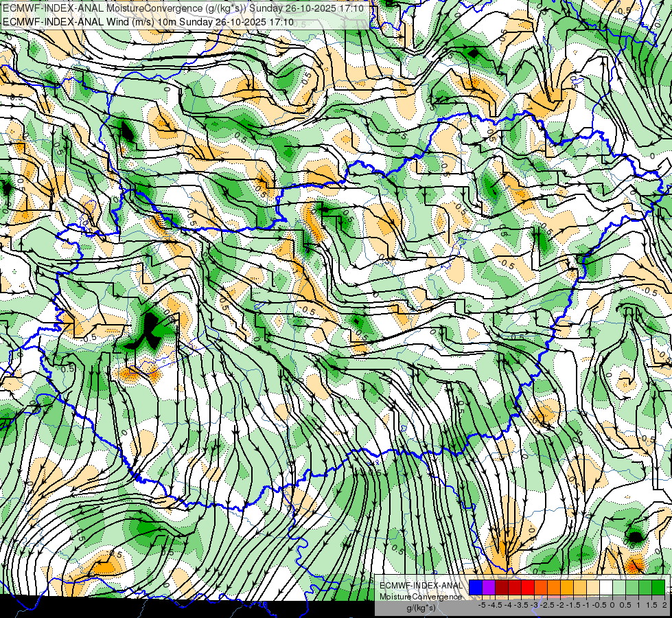Image resolution: width=672 pixels, height=618 pixels.
Task: Click 'ECMWF-INDEX-ANAL' label in the legend box
Action: 421,586
